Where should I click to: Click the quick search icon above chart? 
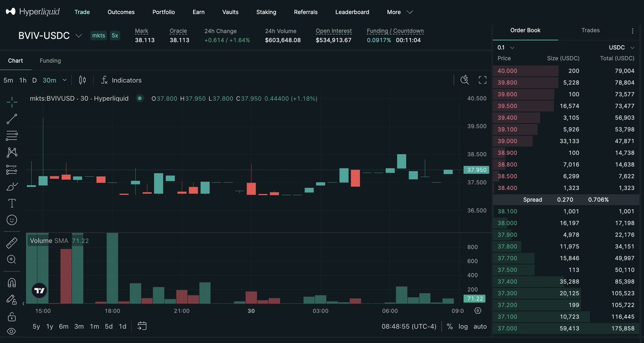tap(465, 80)
